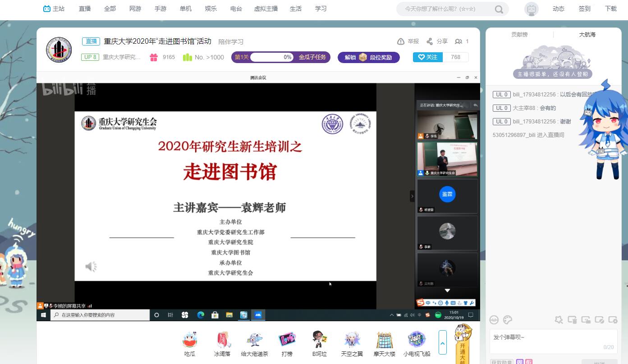Open the 陪伴学习 category link
The width and height of the screenshot is (628, 364).
(231, 42)
